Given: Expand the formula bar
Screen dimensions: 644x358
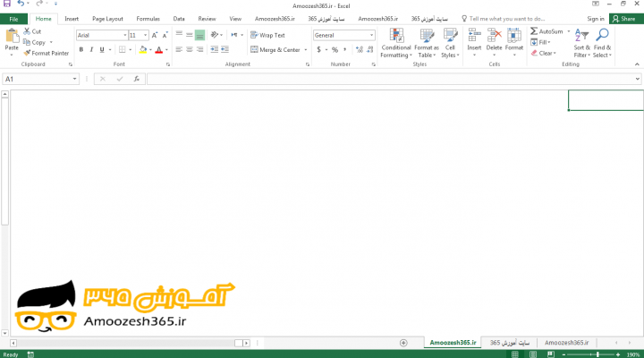Looking at the screenshot, I should [x=638, y=79].
